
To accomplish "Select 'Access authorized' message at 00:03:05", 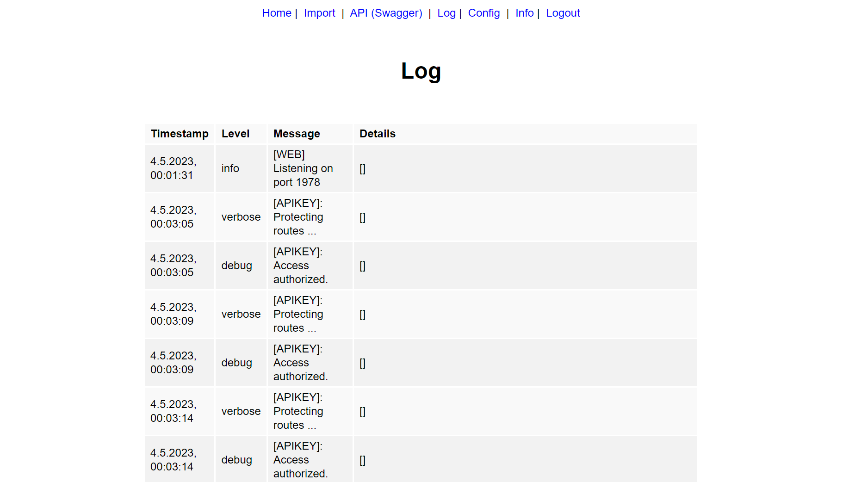I will point(310,266).
